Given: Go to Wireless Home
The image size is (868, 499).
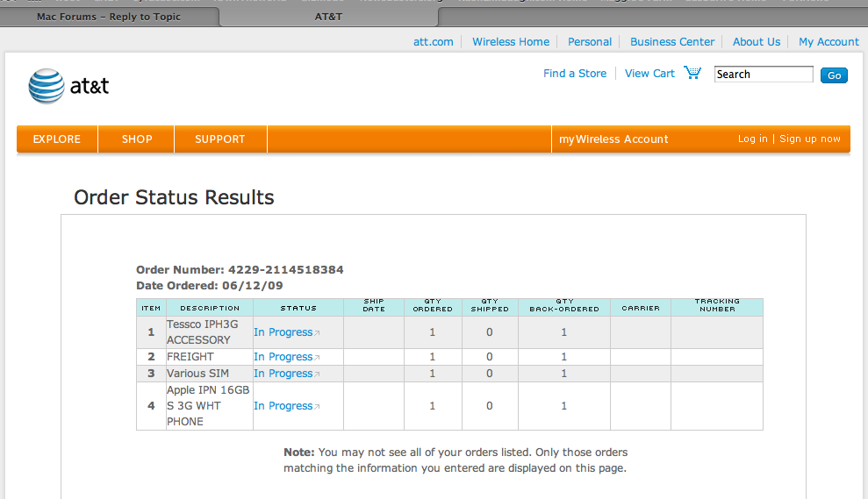Looking at the screenshot, I should click(511, 41).
